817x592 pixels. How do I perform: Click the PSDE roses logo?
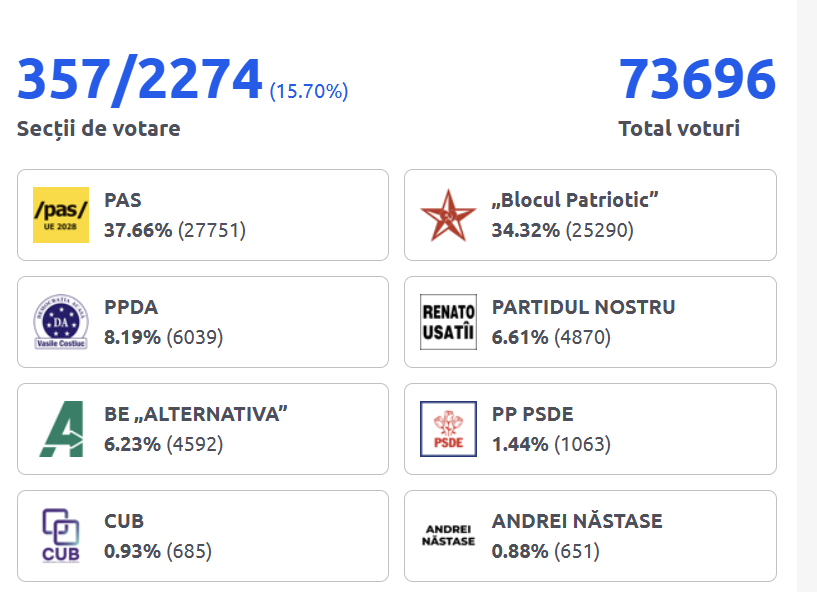(x=448, y=429)
